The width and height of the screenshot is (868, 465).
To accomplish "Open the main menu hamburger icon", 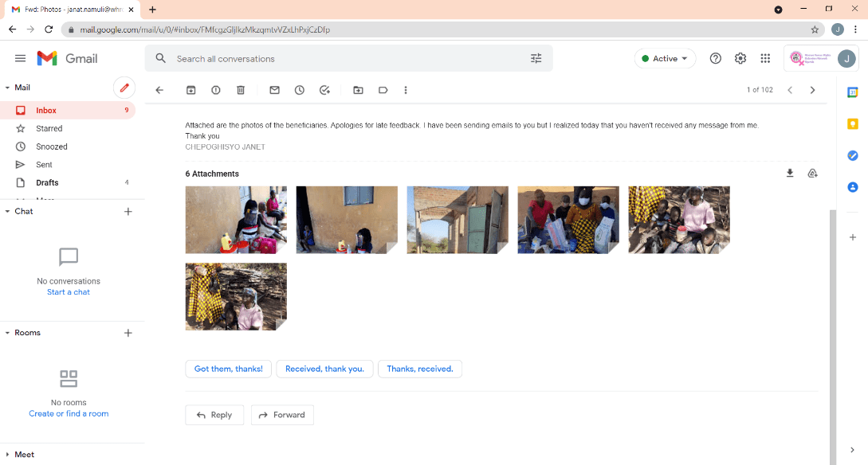I will [21, 58].
